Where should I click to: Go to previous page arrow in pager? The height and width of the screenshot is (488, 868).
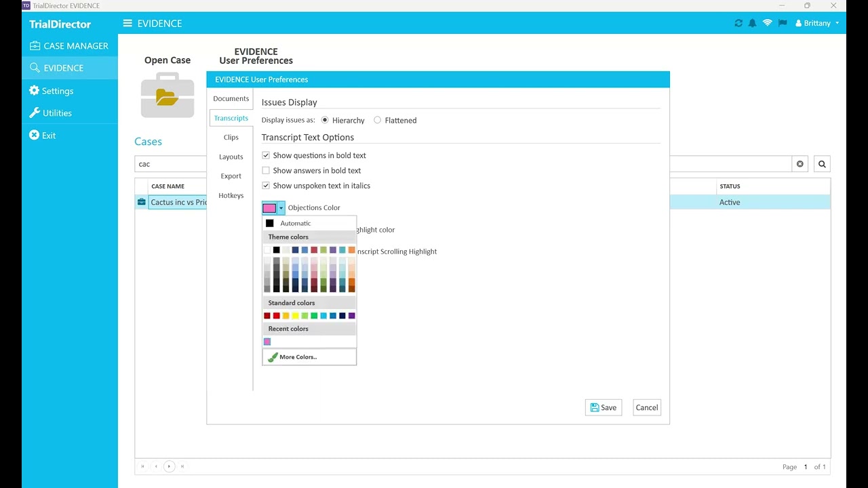point(156,466)
